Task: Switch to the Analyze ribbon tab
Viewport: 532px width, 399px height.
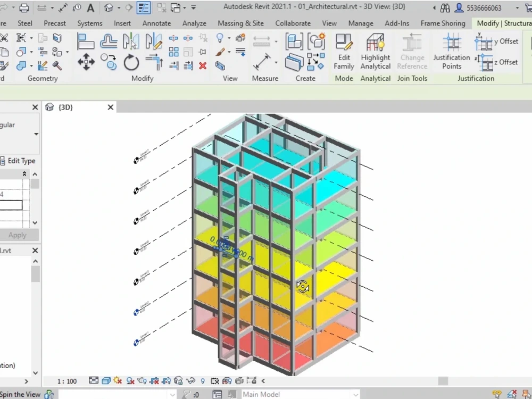Action: click(194, 23)
